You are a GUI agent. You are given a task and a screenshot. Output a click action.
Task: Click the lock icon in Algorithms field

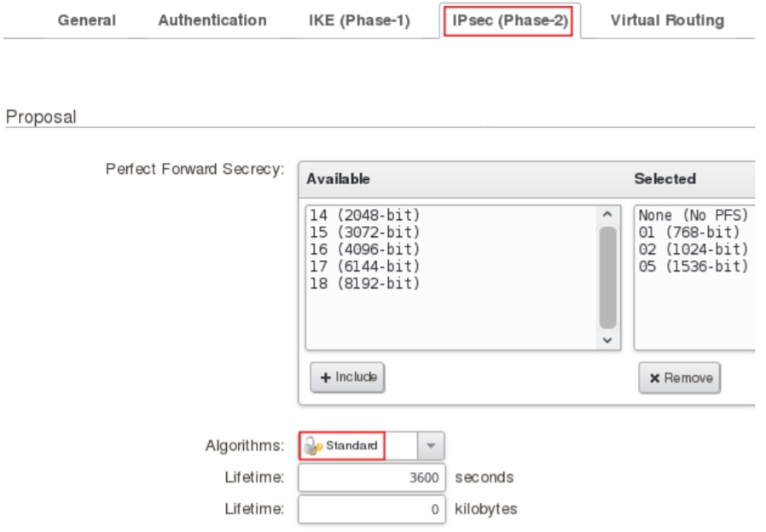pyautogui.click(x=313, y=446)
